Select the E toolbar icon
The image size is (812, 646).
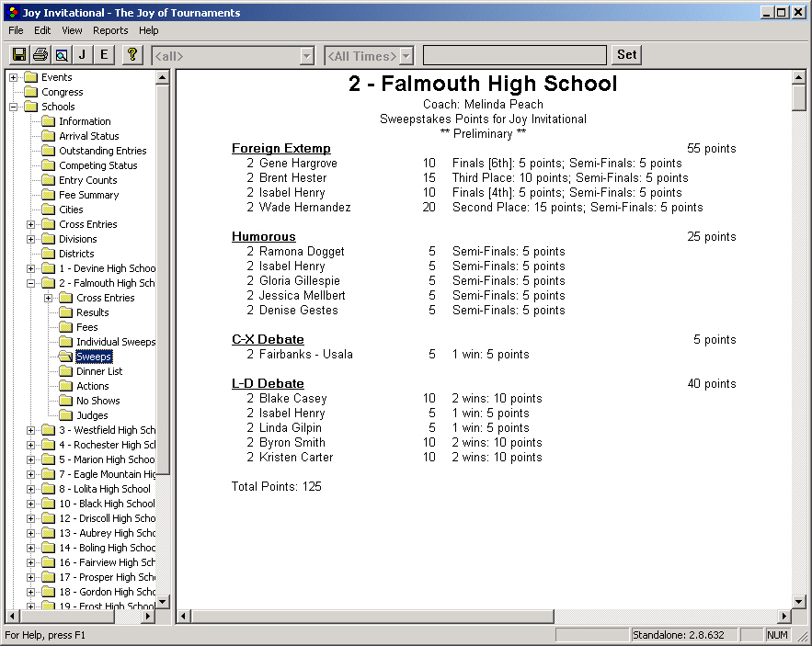(103, 54)
